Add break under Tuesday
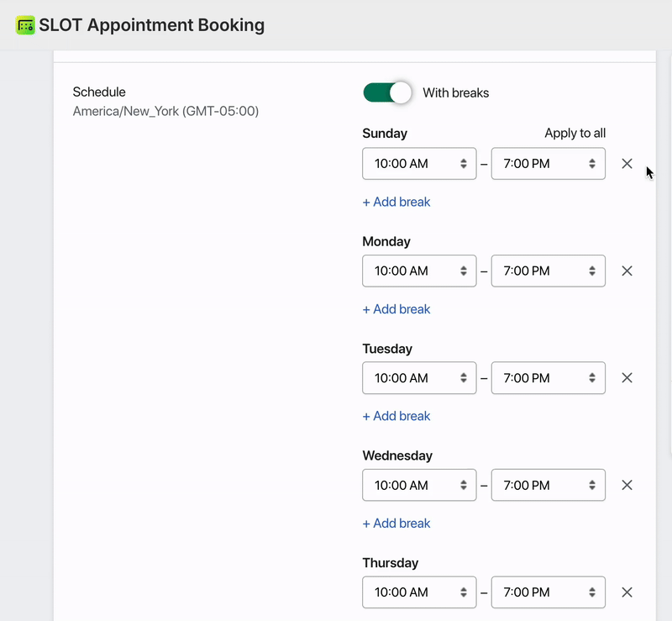The height and width of the screenshot is (621, 672). [396, 416]
